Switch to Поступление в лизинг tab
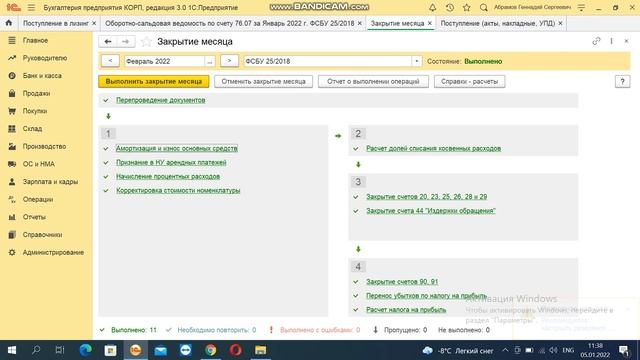The image size is (640, 360). coord(55,23)
